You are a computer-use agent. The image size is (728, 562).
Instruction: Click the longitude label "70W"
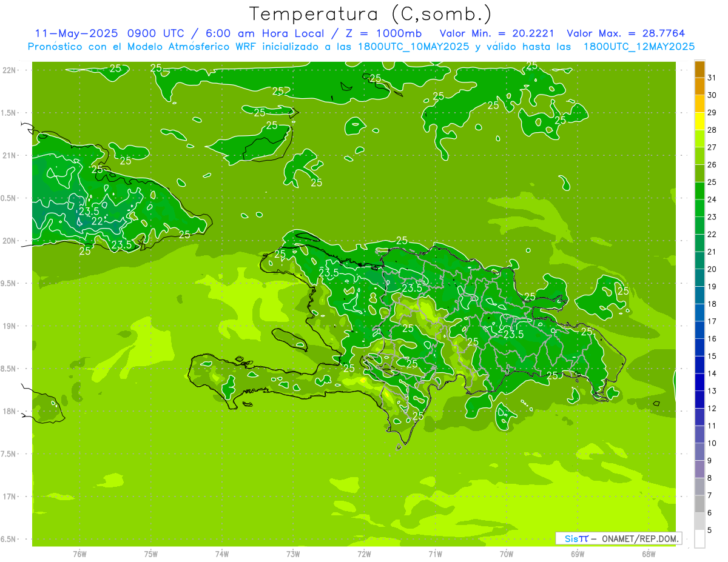pos(506,554)
